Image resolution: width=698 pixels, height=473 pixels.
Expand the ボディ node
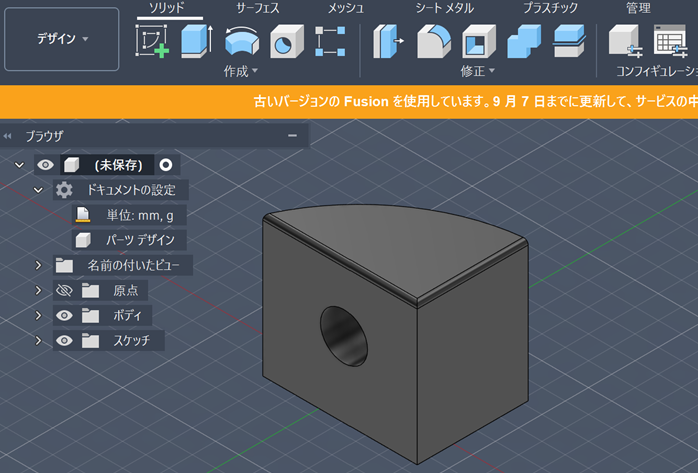pyautogui.click(x=38, y=315)
